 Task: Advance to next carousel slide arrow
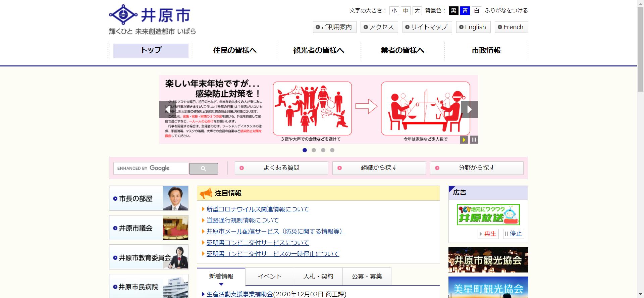469,109
